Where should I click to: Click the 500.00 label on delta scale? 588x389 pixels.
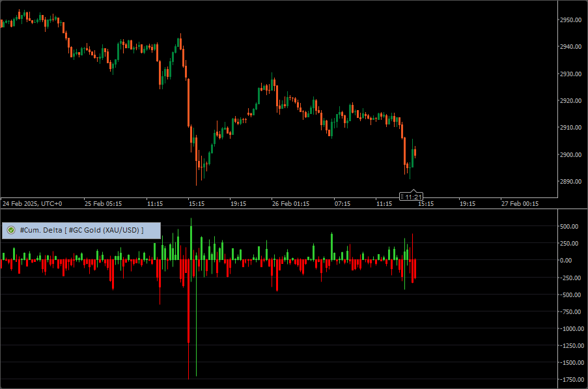[569, 227]
